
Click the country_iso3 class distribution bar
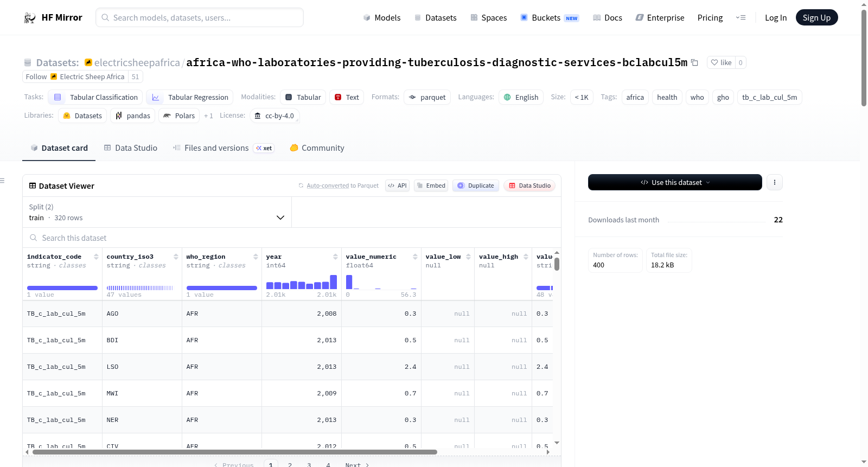point(140,288)
